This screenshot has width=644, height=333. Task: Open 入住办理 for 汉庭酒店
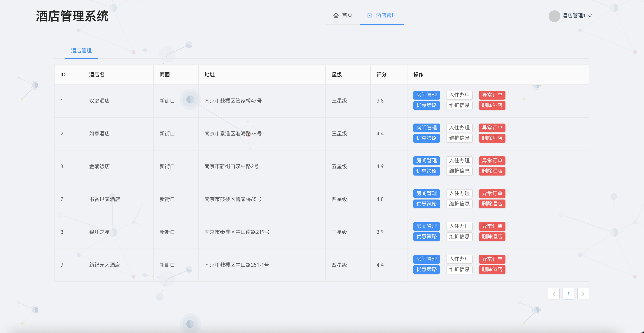tap(459, 95)
